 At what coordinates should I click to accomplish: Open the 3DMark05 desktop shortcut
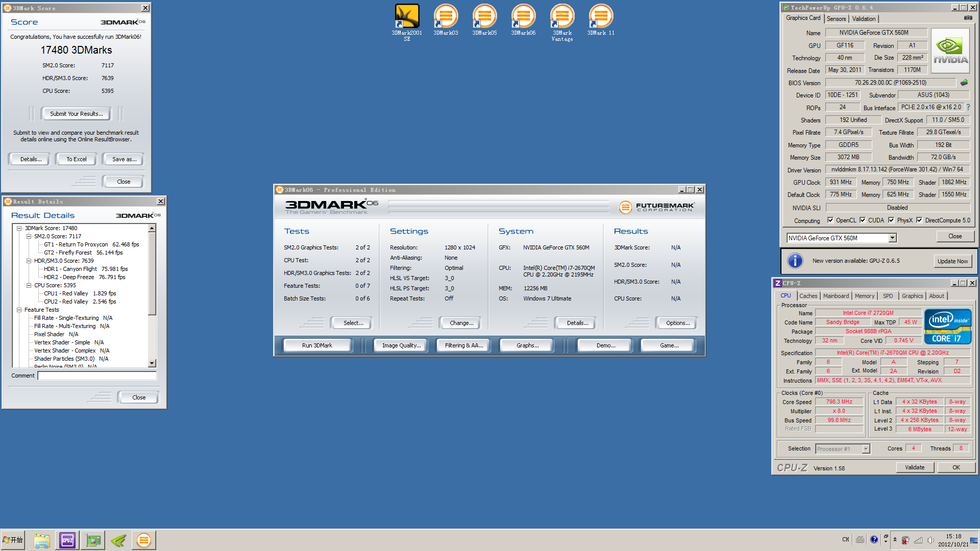click(484, 20)
